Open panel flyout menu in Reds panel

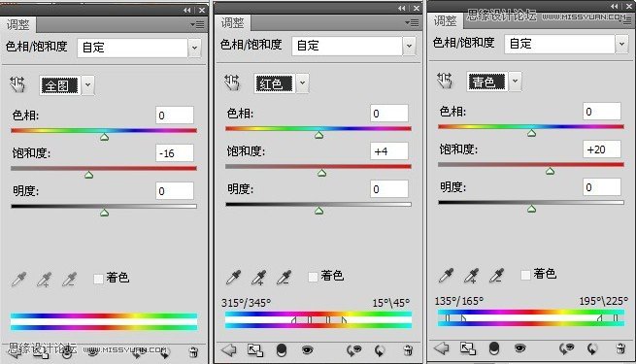click(x=413, y=23)
